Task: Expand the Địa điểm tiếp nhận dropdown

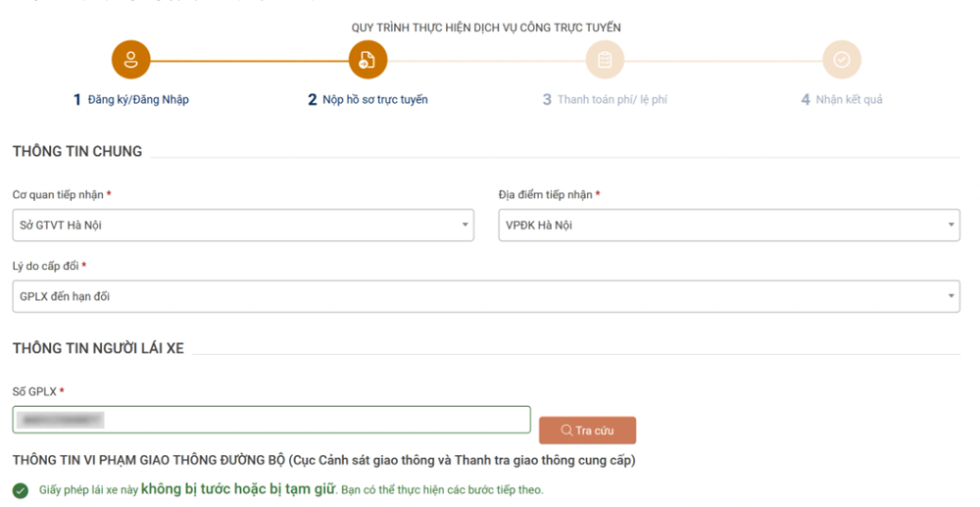Action: coord(951,226)
